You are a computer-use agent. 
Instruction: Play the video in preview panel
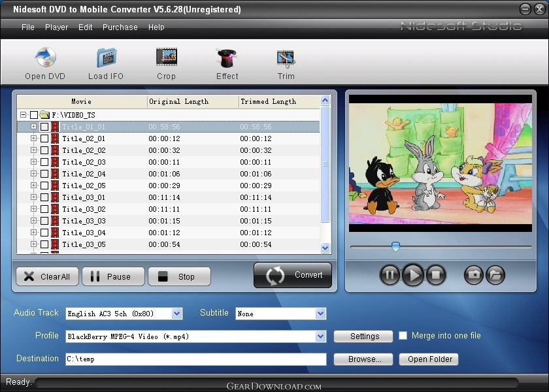[413, 275]
